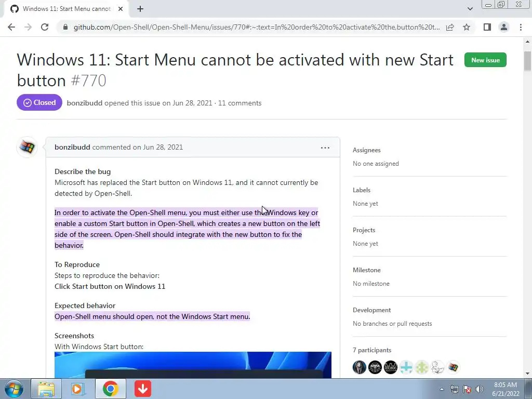
Task: Click the fourth participant avatar
Action: (406, 367)
